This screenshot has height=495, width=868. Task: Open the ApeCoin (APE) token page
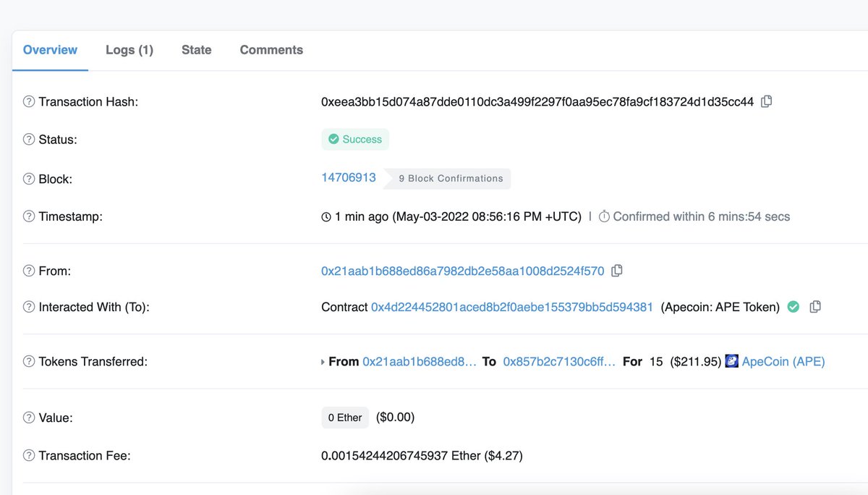click(x=783, y=361)
